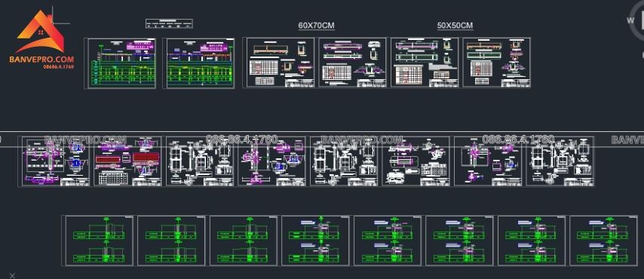Select the 60X70CM heading text
Screen dimensions: 644x279
point(316,26)
